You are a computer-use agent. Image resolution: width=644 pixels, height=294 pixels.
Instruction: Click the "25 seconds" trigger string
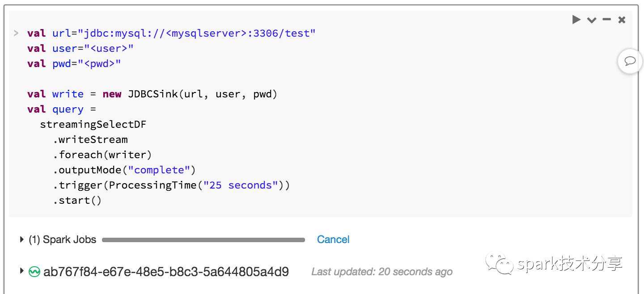click(x=241, y=185)
